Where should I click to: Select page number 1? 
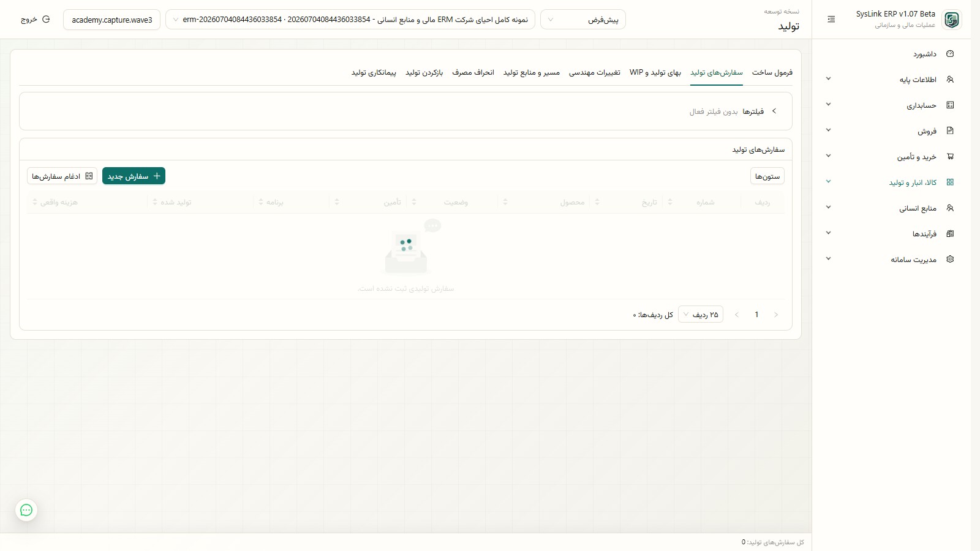coord(756,315)
